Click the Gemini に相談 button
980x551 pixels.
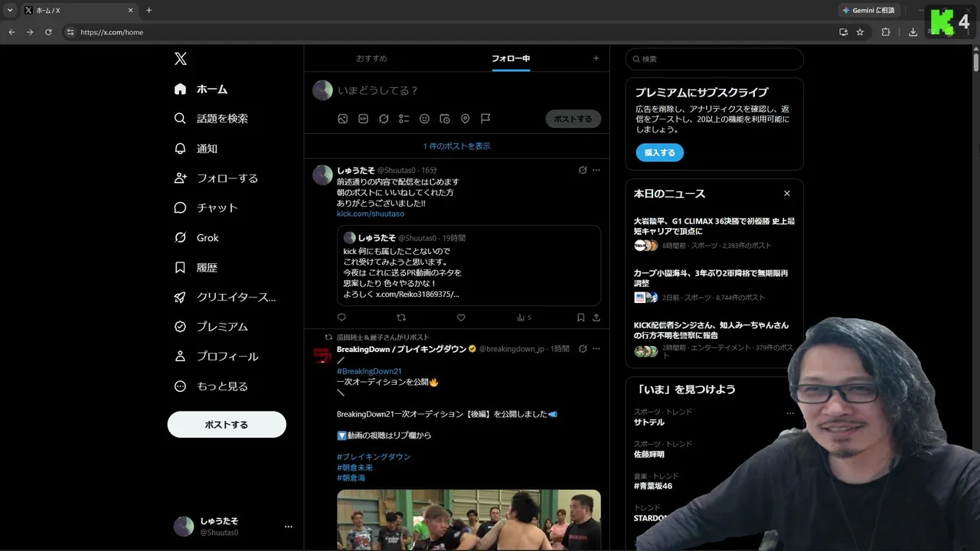coord(868,10)
